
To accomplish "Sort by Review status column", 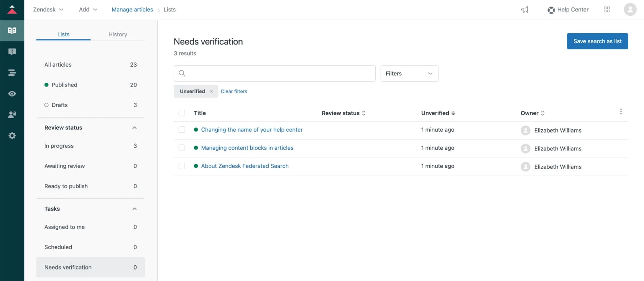I will click(x=343, y=113).
